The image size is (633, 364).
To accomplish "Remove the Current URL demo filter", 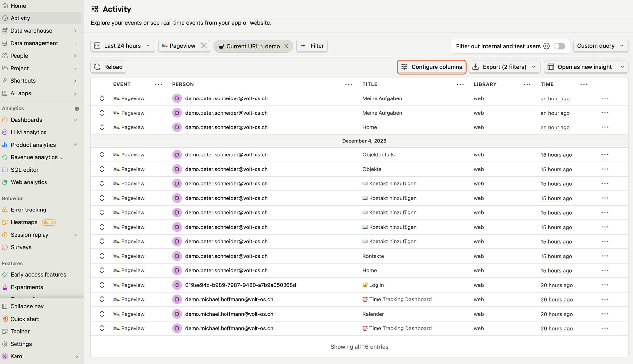I will [x=286, y=46].
